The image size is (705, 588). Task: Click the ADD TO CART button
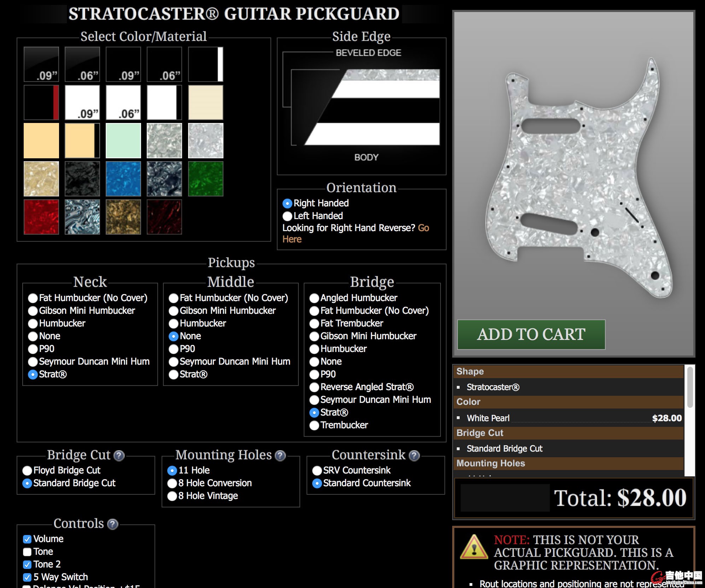point(531,335)
